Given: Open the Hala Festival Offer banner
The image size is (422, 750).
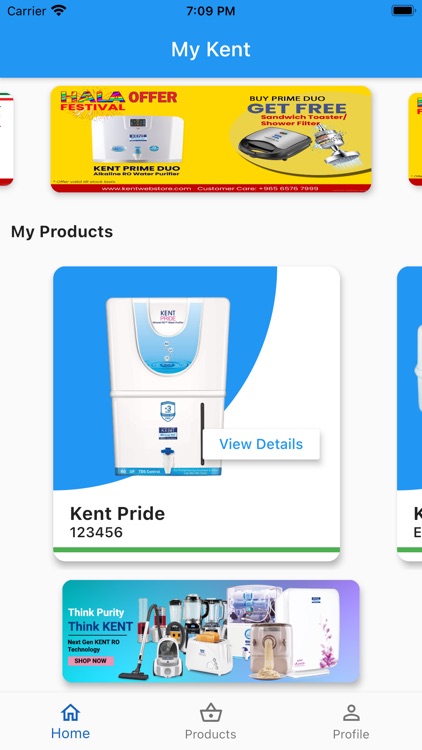Looking at the screenshot, I should 211,139.
